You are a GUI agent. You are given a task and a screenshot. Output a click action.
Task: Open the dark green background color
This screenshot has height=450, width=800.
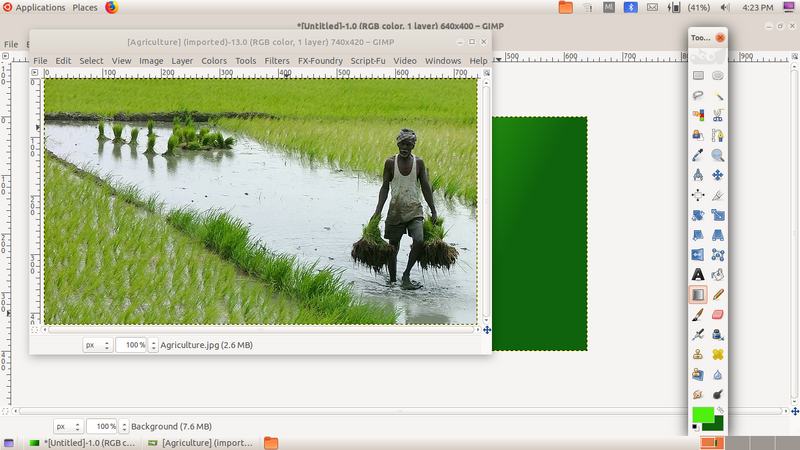pyautogui.click(x=718, y=426)
